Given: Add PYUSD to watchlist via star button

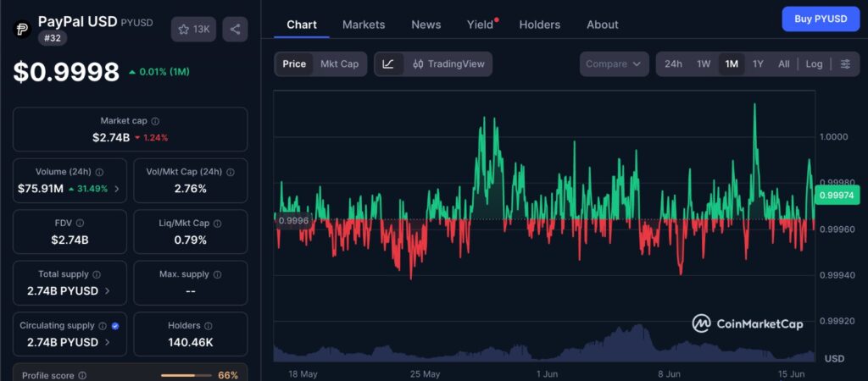Looking at the screenshot, I should click(x=193, y=30).
